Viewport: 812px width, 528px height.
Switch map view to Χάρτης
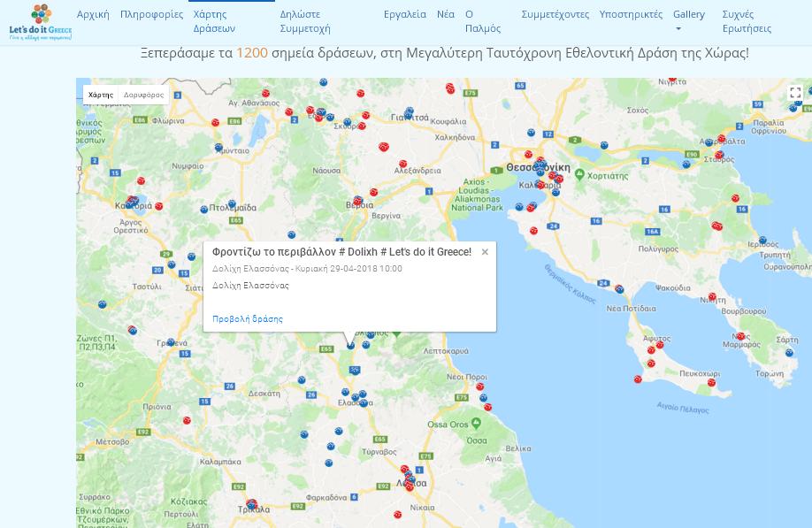click(x=101, y=95)
